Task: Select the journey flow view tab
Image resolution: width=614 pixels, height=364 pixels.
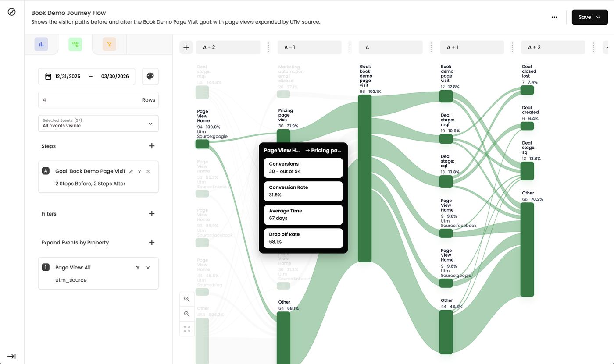Action: click(x=75, y=44)
